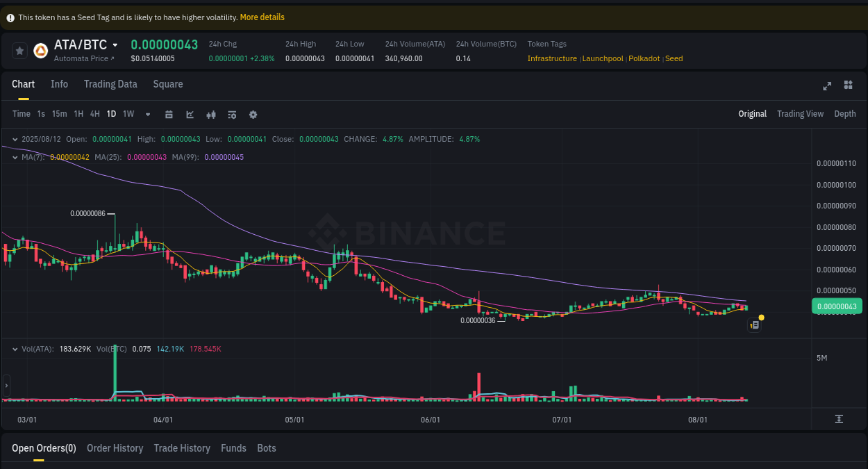The height and width of the screenshot is (469, 868).
Task: Click the trade panel icon near the latest candle
Action: pos(754,324)
